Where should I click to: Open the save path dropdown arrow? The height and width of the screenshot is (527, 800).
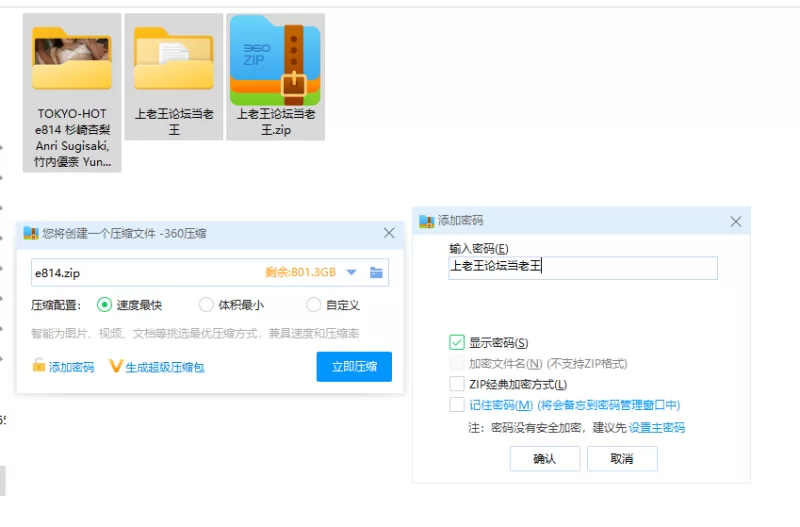[x=352, y=272]
